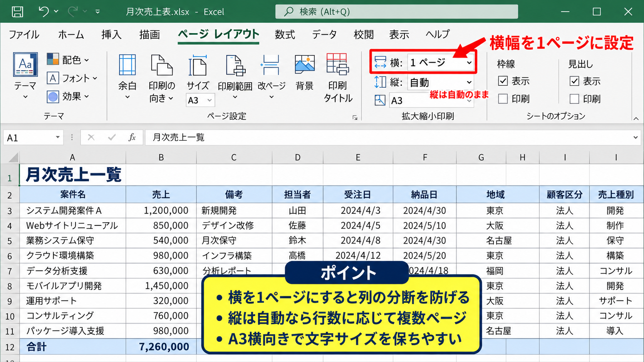The height and width of the screenshot is (362, 644).
Task: Click the confirm checkmark in formula bar
Action: point(112,137)
